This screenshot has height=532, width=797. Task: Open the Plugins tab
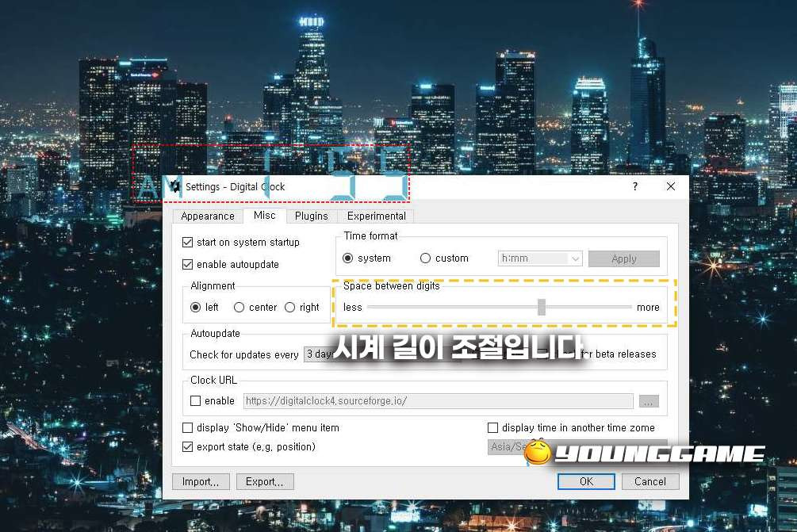tap(311, 216)
